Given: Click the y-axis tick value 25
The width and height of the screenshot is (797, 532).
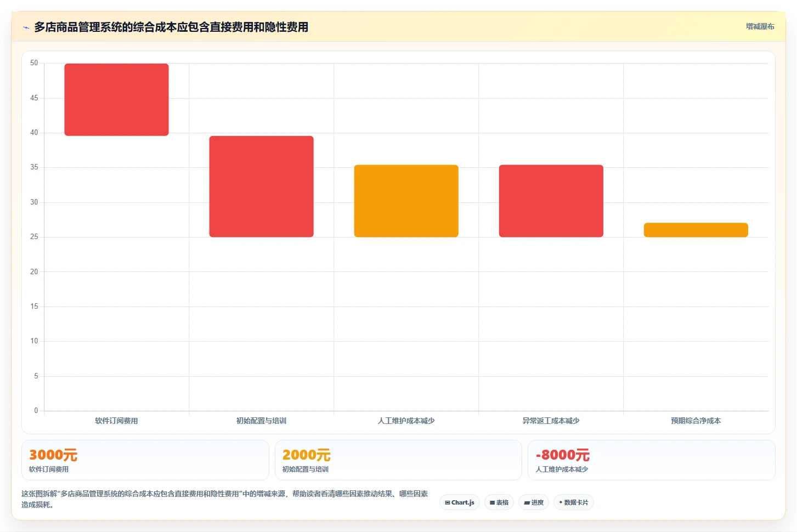Looking at the screenshot, I should point(34,237).
